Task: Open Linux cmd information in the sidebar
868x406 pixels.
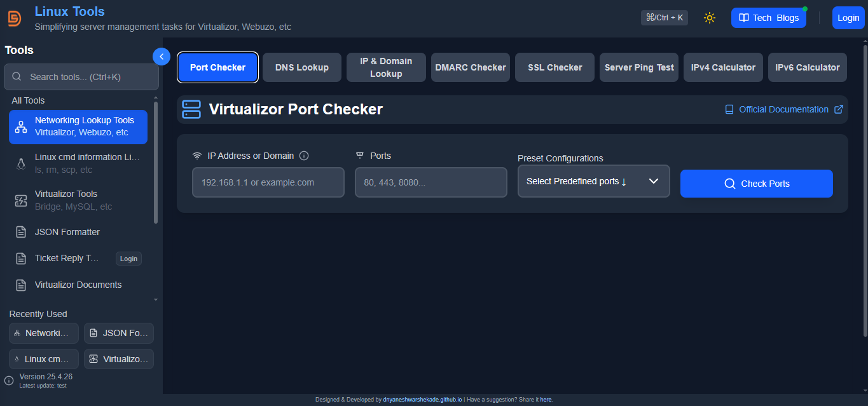Action: (x=78, y=163)
